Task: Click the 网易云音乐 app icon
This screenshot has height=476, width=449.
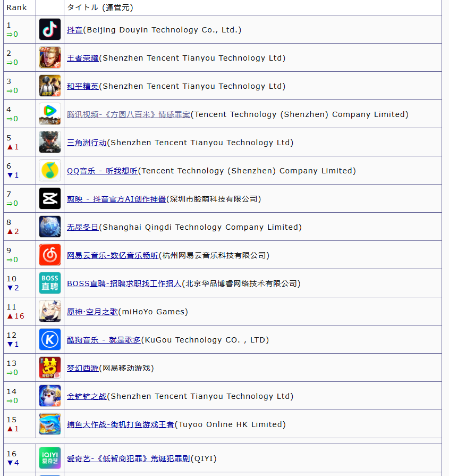Action: [x=50, y=255]
